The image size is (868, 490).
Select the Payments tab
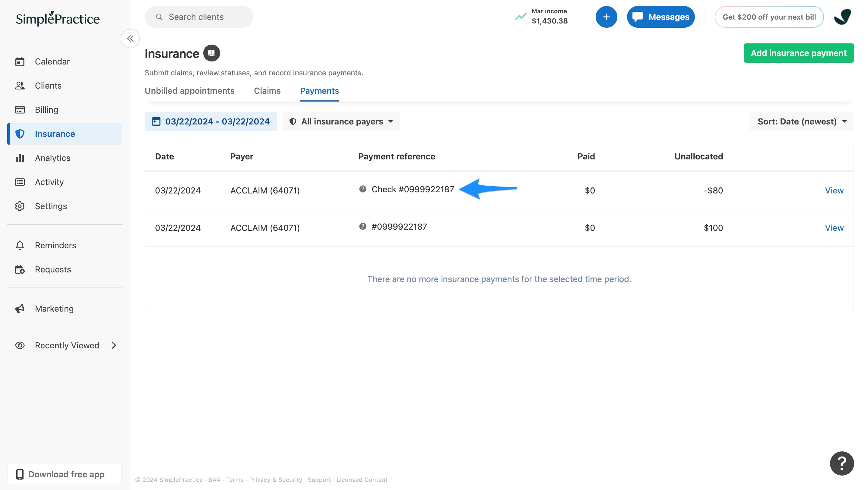(x=319, y=91)
